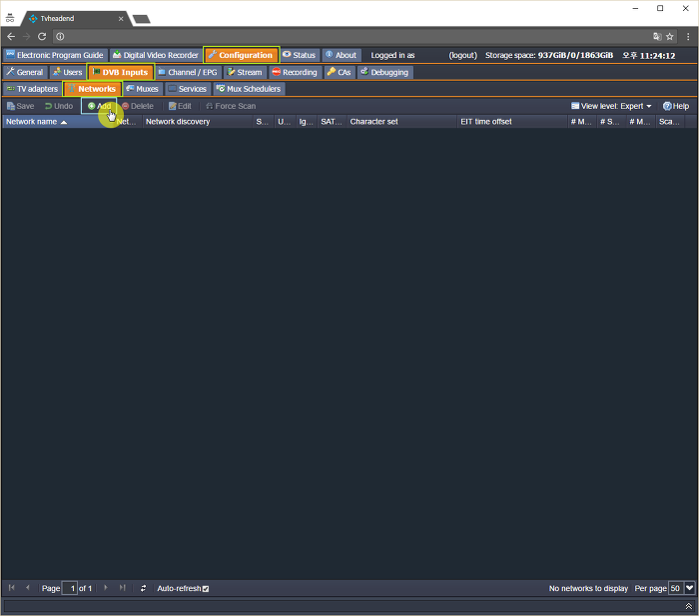Click the logout link
This screenshot has height=616, width=699.
462,55
